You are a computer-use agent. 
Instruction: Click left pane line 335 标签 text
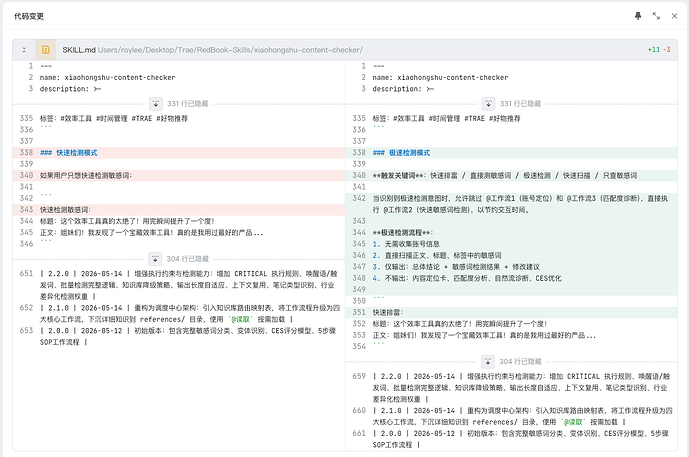113,119
